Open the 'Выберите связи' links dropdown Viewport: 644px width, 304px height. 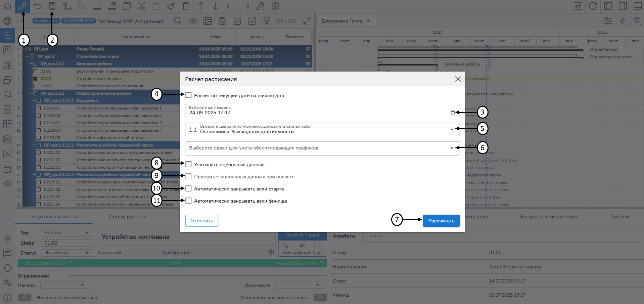click(x=452, y=148)
